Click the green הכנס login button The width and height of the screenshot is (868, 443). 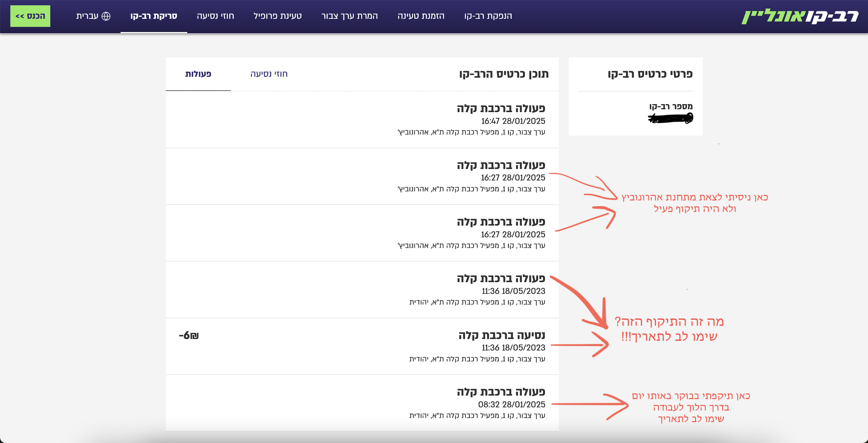pyautogui.click(x=30, y=15)
